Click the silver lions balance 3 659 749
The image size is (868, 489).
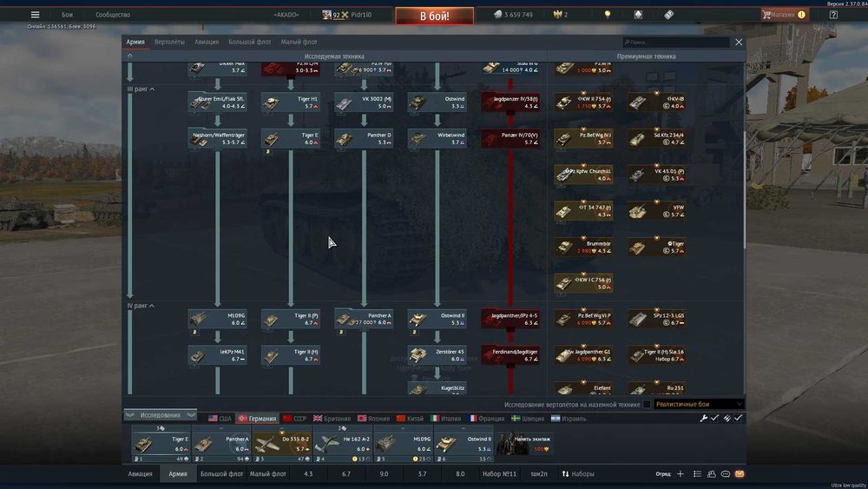pyautogui.click(x=514, y=15)
